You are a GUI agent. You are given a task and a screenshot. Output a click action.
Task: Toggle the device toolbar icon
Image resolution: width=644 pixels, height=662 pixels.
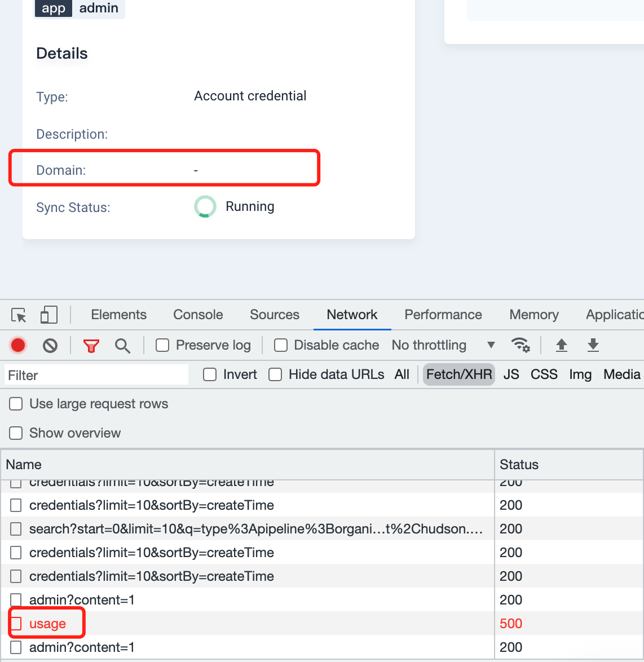pos(48,315)
